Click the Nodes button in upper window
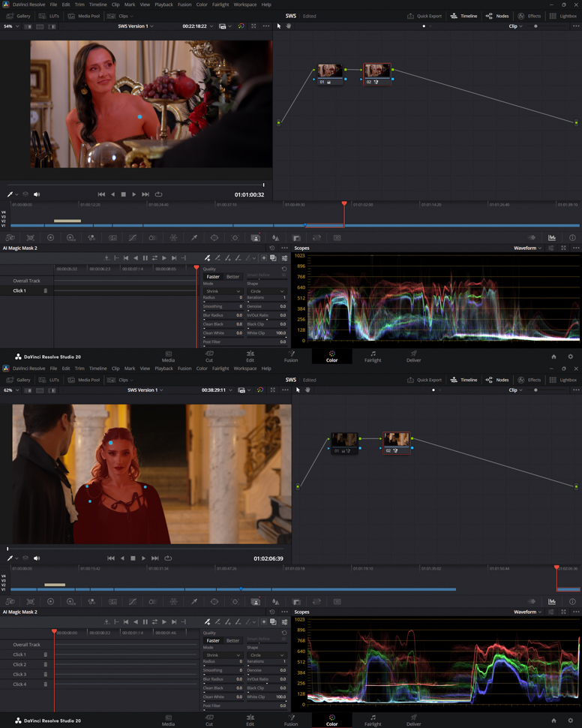The width and height of the screenshot is (582, 728). click(496, 16)
